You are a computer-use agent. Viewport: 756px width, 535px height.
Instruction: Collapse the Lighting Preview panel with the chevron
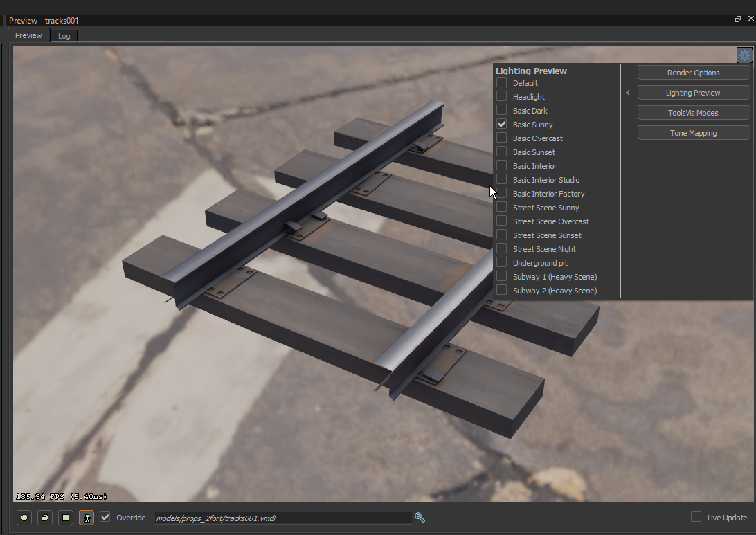[x=627, y=92]
